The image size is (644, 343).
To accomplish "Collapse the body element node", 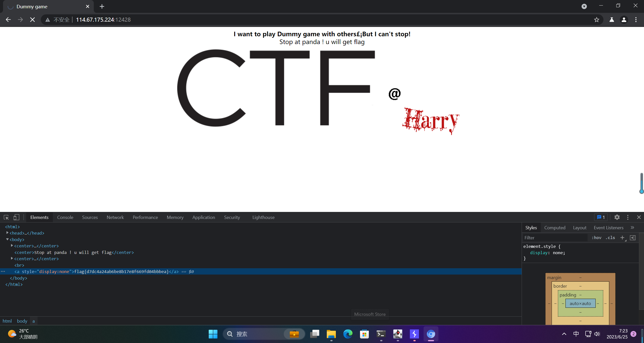I will click(7, 240).
